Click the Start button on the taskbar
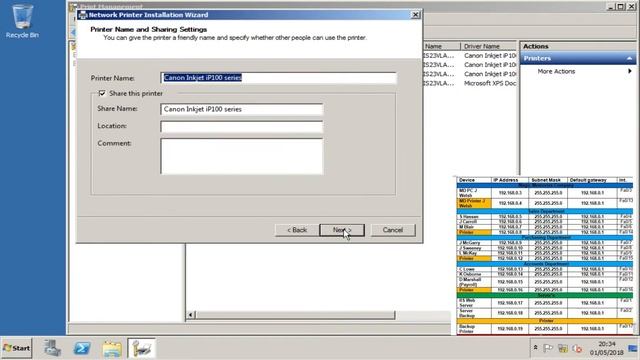Image resolution: width=640 pixels, height=360 pixels. pyautogui.click(x=16, y=348)
